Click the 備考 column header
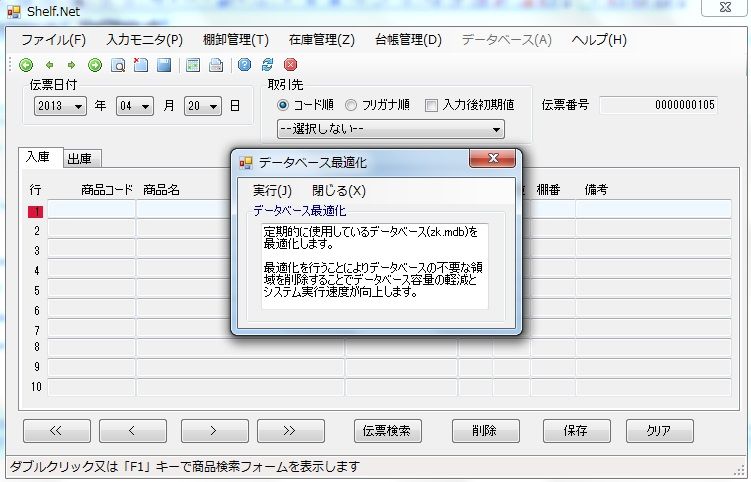 click(x=596, y=190)
